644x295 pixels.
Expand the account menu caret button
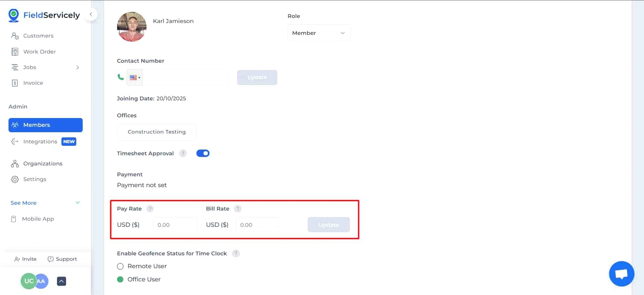click(x=61, y=281)
